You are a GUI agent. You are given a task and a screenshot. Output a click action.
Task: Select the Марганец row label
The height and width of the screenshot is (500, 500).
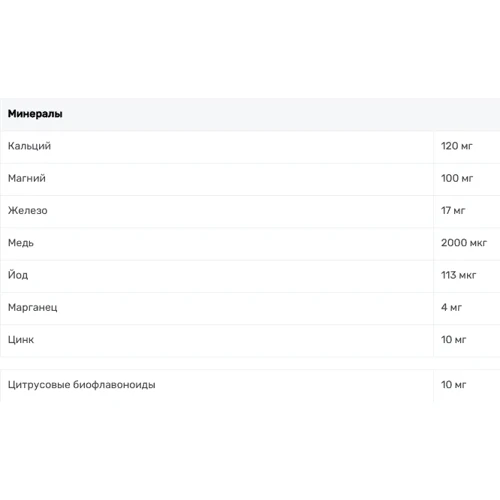pos(33,308)
